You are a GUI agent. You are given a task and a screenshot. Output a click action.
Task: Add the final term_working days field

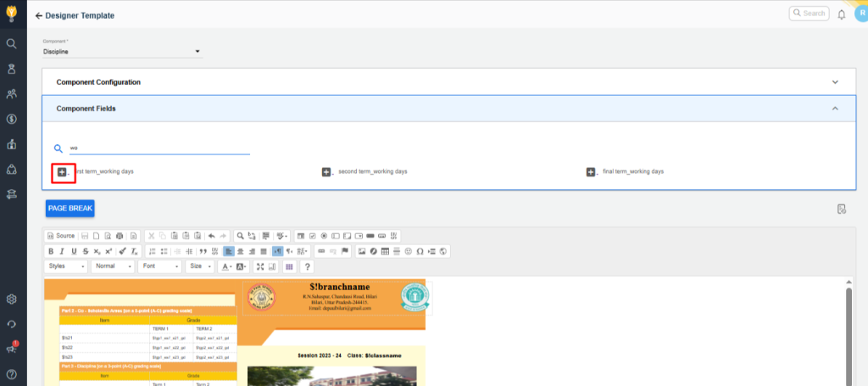591,172
